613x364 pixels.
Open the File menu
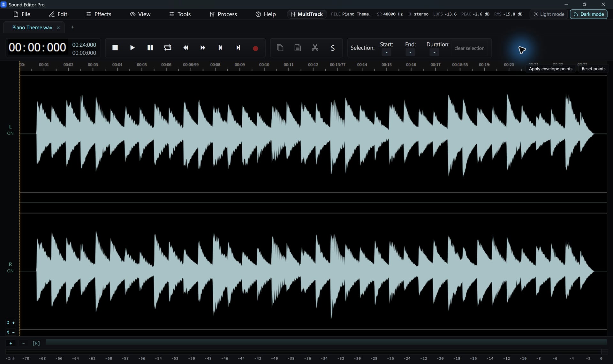coord(22,14)
